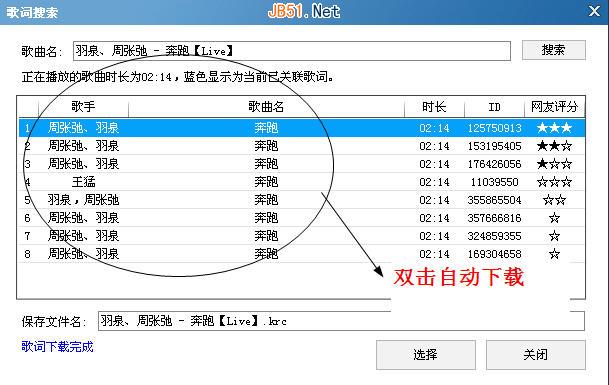Screen dimensions: 609x385
Task: Click single star rating of row 8
Action: coord(554,254)
